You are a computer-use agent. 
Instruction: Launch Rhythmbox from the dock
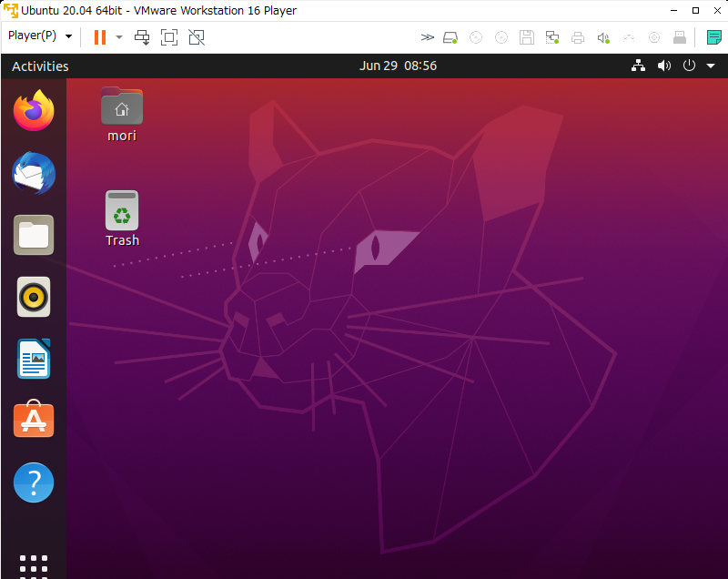pyautogui.click(x=34, y=297)
